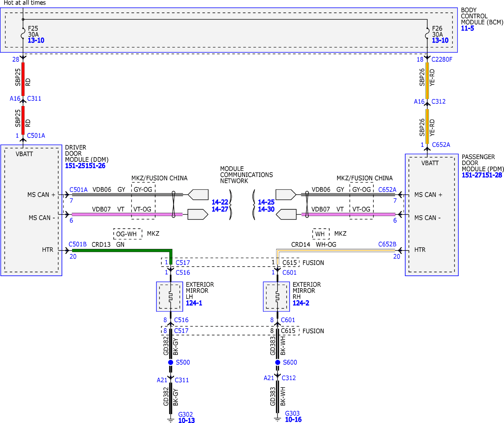Open network page link 14-27
This screenshot has width=504, height=423.
click(x=220, y=209)
